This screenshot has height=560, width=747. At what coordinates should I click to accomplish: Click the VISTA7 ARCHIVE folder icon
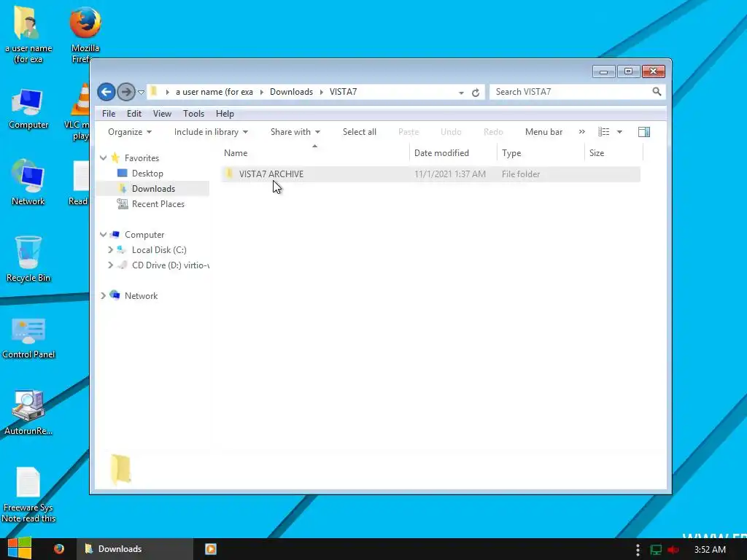[x=229, y=174]
